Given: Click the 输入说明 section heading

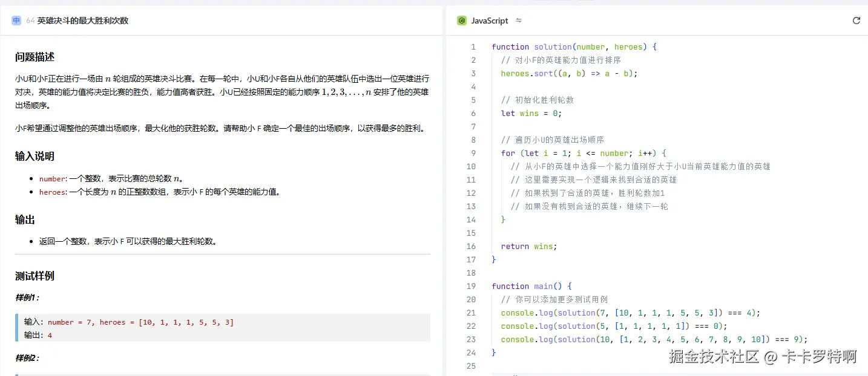Looking at the screenshot, I should point(33,156).
